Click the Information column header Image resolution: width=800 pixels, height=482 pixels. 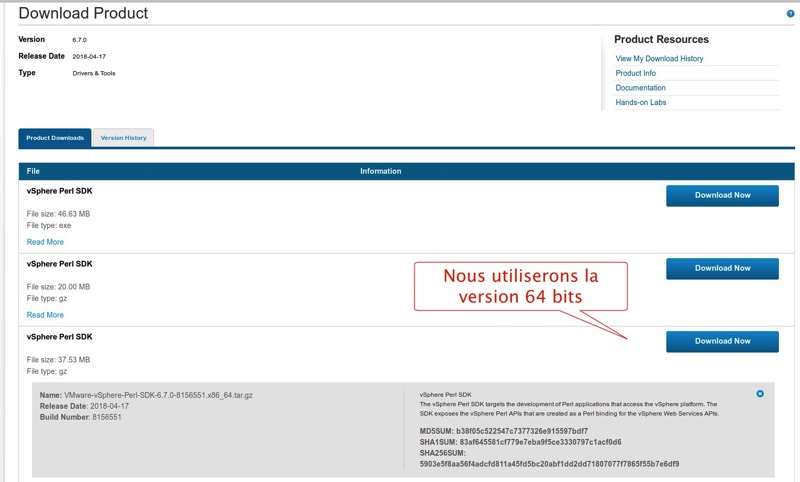[x=380, y=171]
